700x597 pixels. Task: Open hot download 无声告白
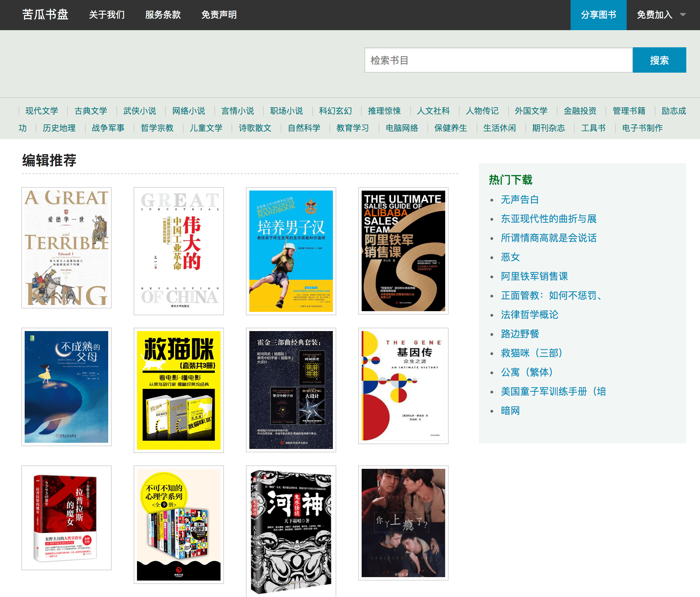(x=520, y=199)
